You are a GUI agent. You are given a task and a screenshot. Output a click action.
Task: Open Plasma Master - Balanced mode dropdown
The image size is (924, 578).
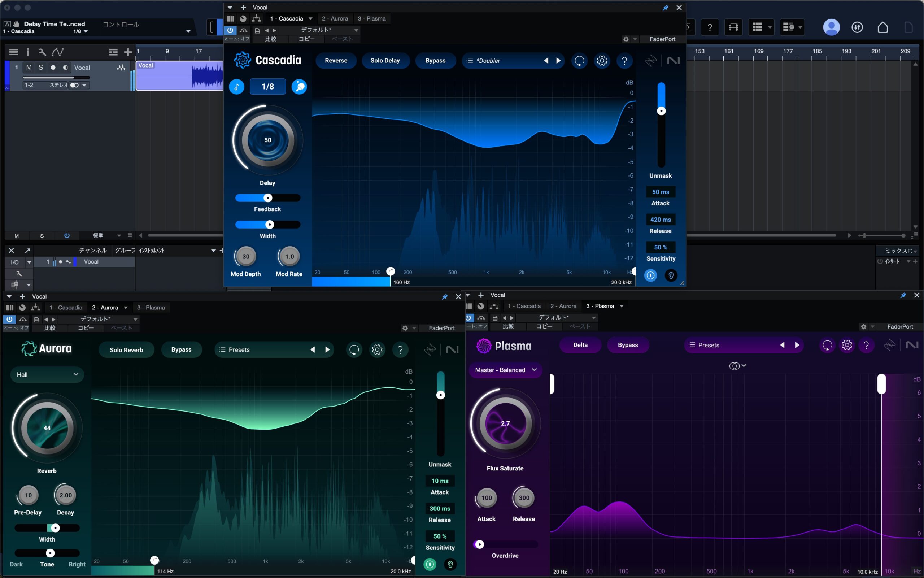pos(505,370)
